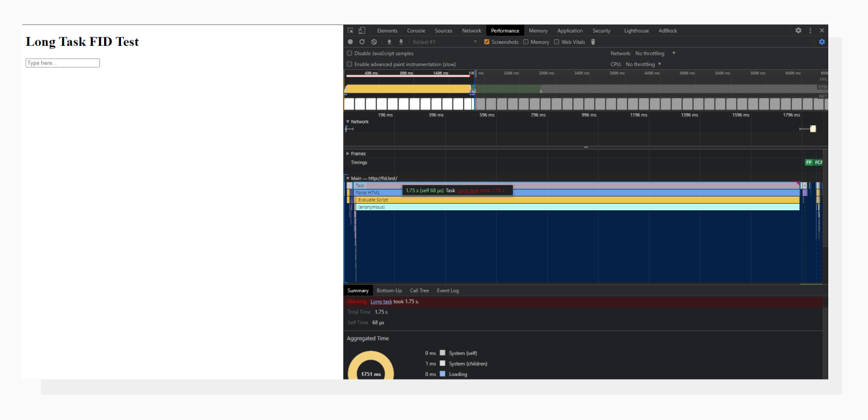Open the Memory panel
This screenshot has height=420, width=868.
(538, 30)
